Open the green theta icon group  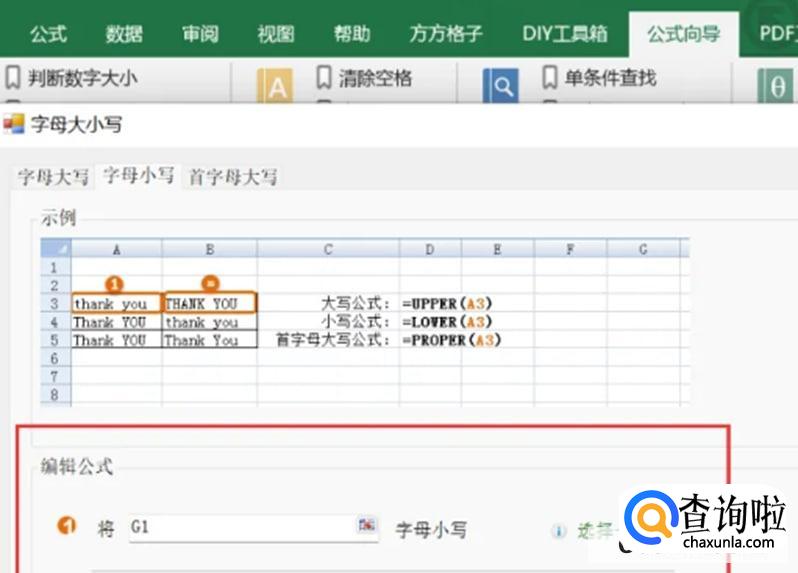click(775, 86)
